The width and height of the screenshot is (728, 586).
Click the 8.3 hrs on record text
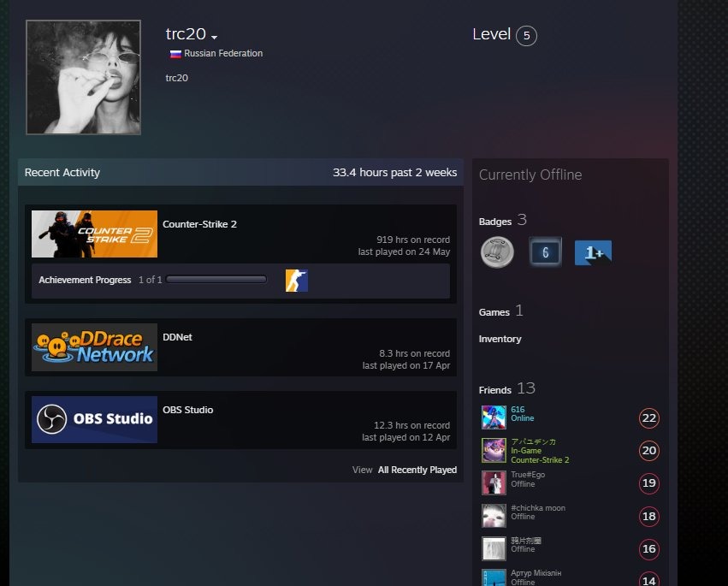tap(415, 353)
